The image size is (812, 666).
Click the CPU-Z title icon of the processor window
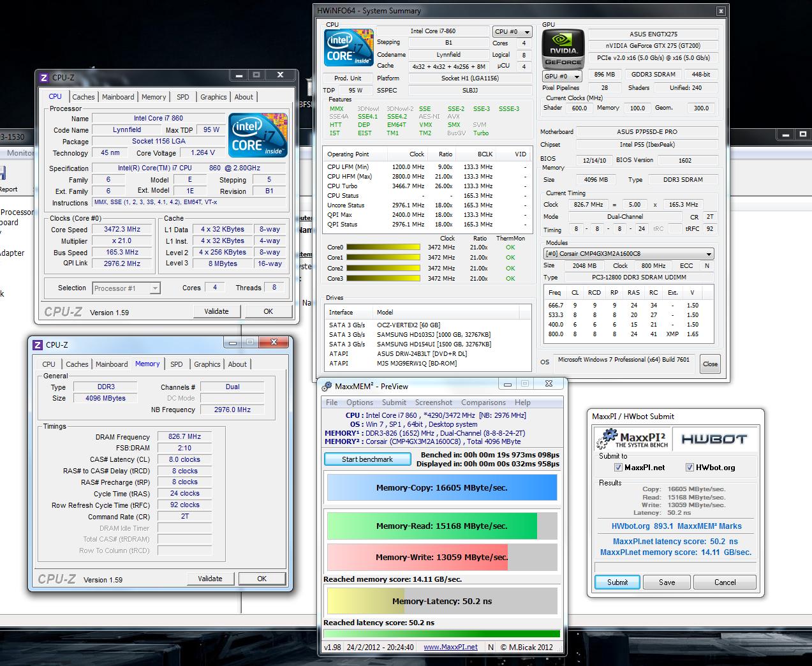[44, 78]
